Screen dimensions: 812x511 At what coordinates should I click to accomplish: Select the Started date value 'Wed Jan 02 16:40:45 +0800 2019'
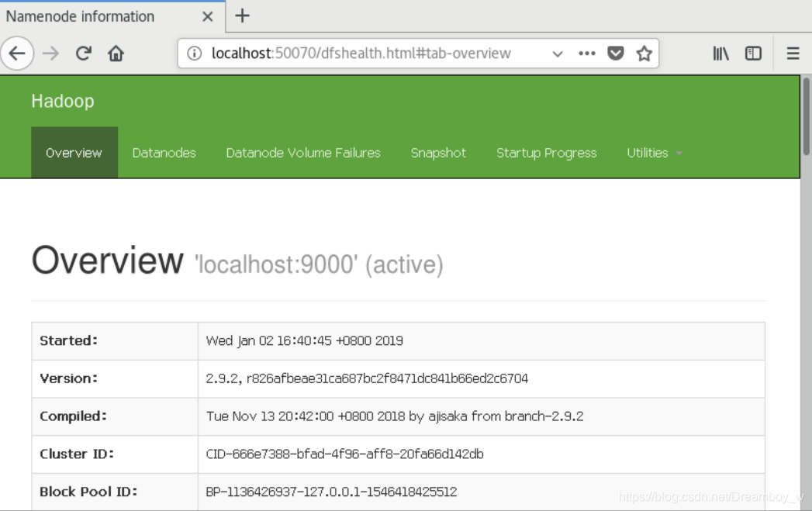[305, 340]
